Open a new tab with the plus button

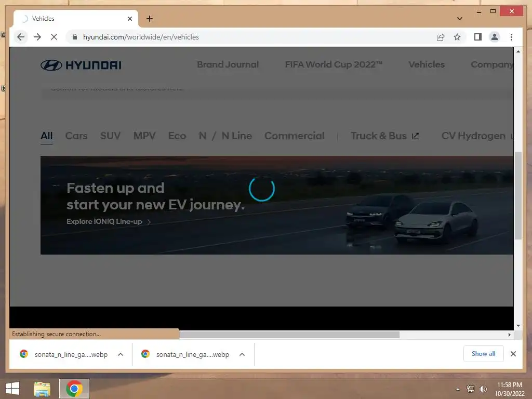point(149,19)
